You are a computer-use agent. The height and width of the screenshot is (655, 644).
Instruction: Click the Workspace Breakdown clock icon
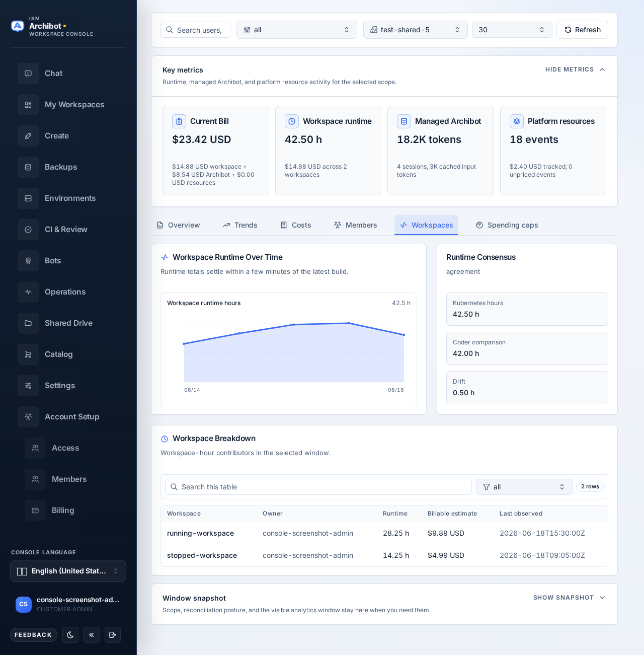coord(164,439)
